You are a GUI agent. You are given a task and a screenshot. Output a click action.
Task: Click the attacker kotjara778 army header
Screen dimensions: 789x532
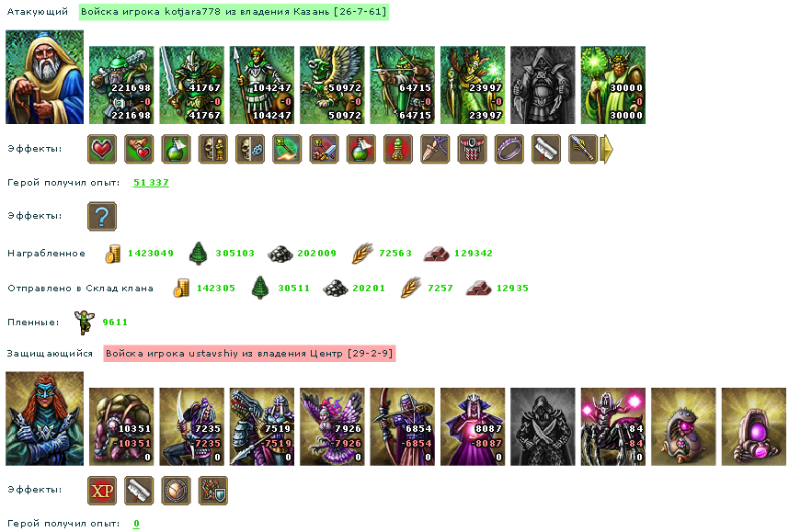[x=234, y=12]
